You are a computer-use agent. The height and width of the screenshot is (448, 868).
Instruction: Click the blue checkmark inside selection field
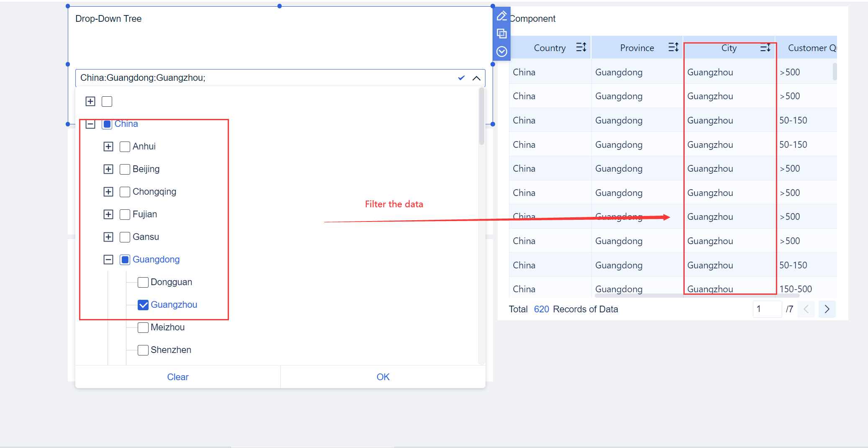(461, 77)
